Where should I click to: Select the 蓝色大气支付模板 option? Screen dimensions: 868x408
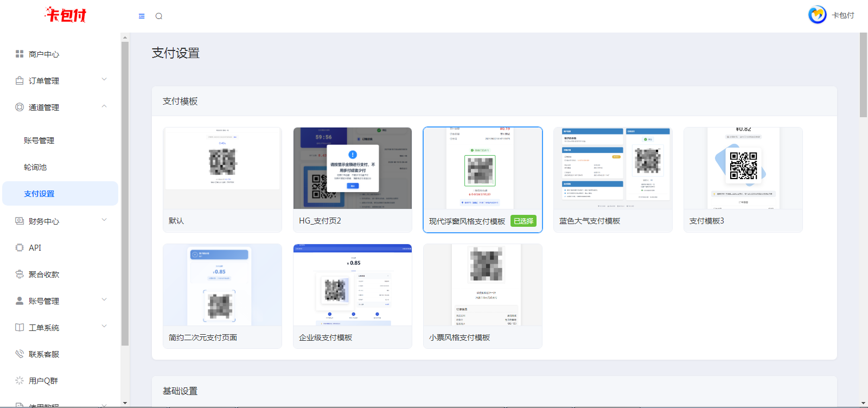pyautogui.click(x=612, y=179)
